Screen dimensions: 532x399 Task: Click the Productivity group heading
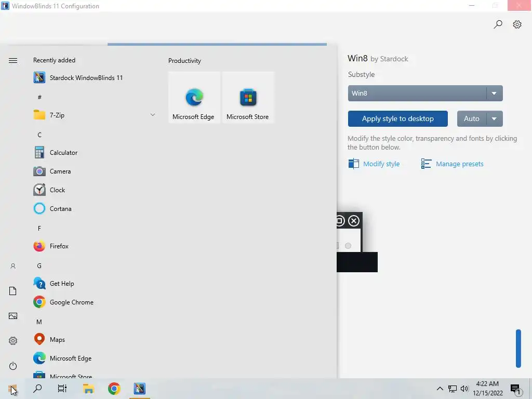[184, 61]
